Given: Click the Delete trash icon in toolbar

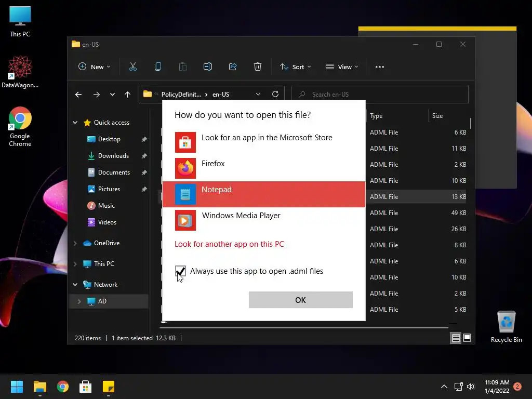Looking at the screenshot, I should (x=258, y=67).
